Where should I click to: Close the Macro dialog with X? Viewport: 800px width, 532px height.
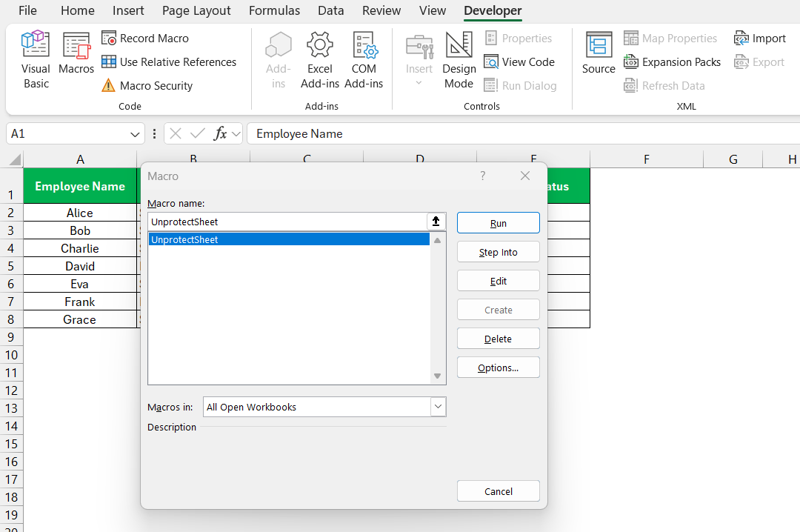pyautogui.click(x=525, y=176)
